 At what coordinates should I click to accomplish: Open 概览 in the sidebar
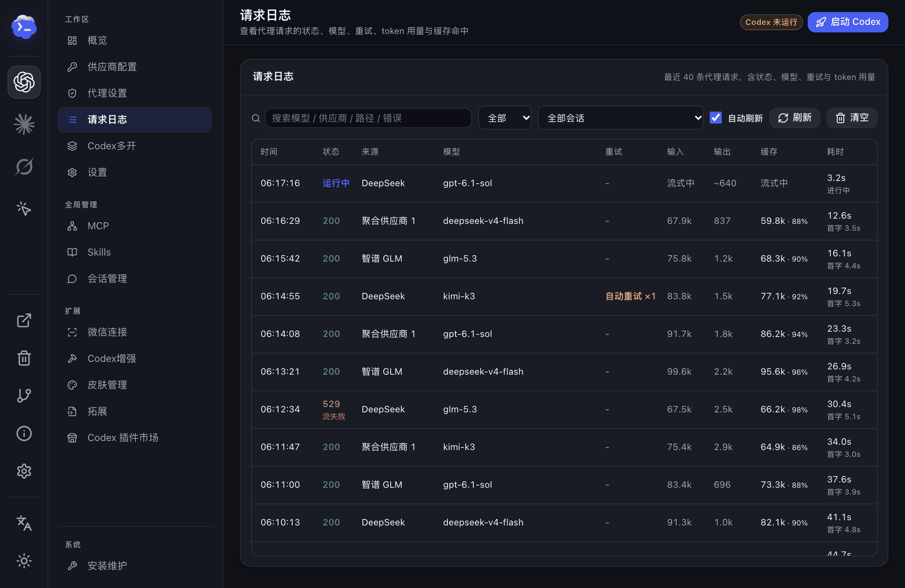[x=135, y=40]
